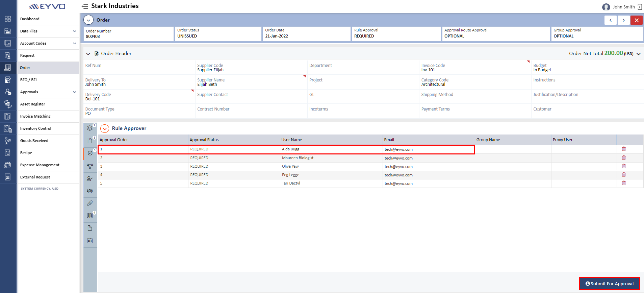Open Dashboard from the side menu
Screen dimensions: 644x293
[x=30, y=19]
